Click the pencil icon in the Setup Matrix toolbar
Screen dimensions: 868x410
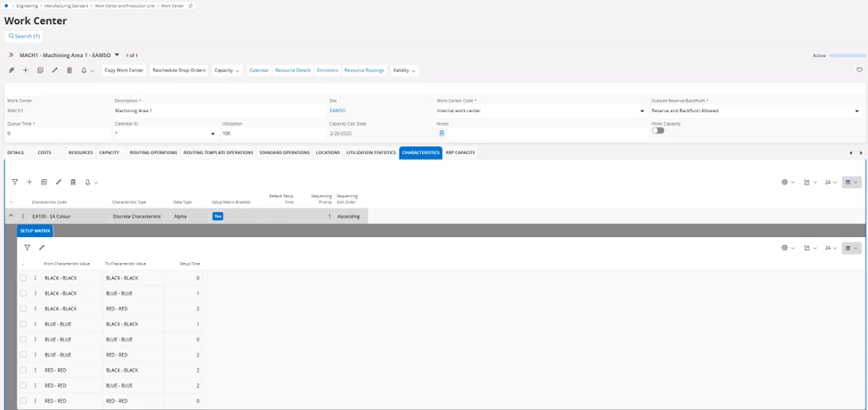[42, 248]
